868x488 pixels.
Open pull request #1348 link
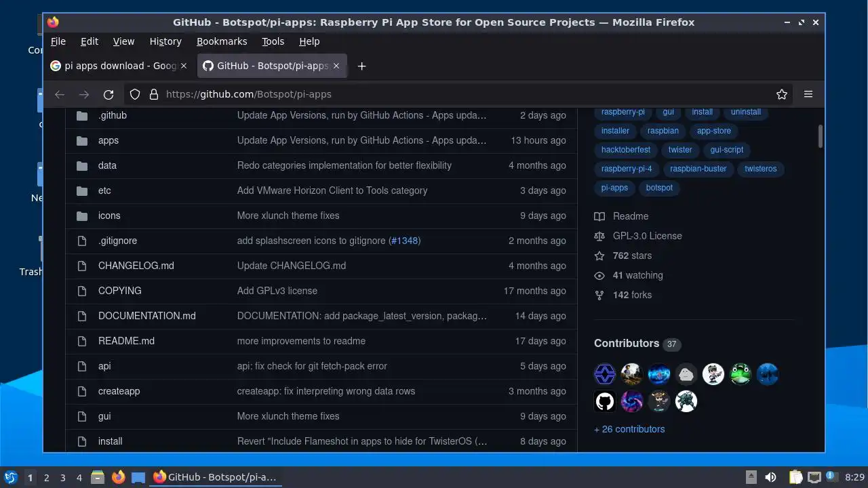click(404, 241)
